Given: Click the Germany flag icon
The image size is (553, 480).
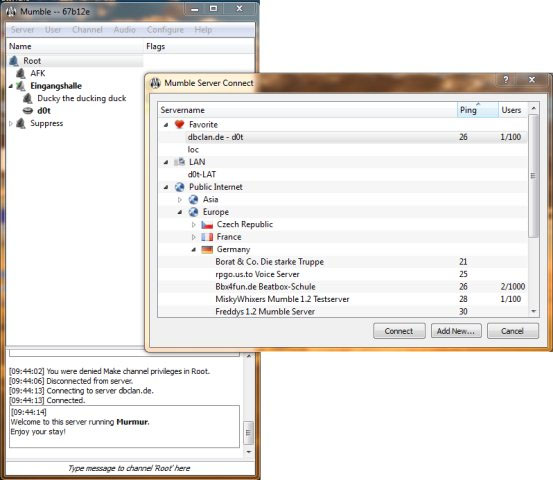Looking at the screenshot, I should pyautogui.click(x=207, y=250).
